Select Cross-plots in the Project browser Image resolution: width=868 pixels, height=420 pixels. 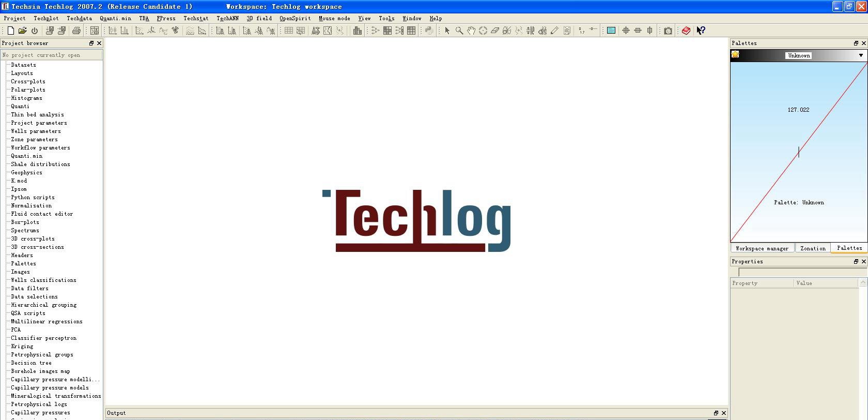[28, 82]
